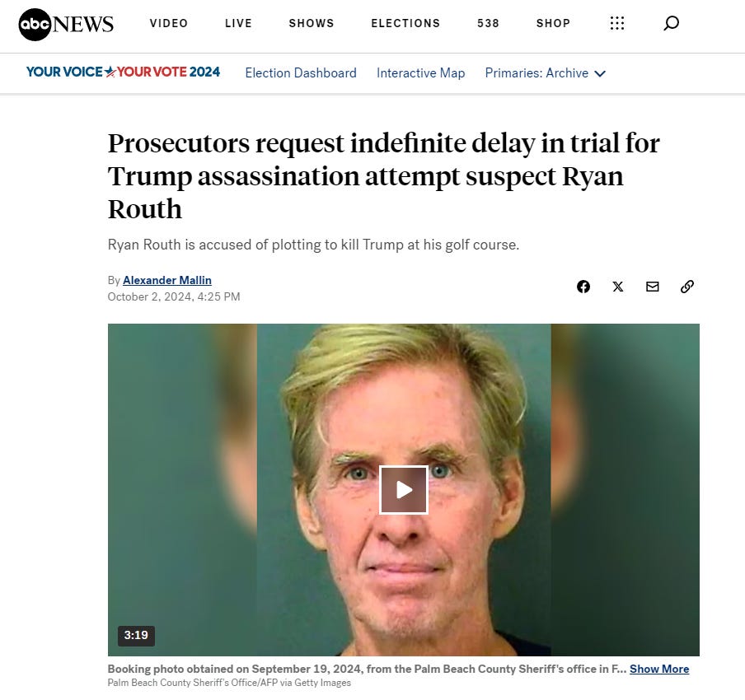Open the Election Dashboard link

point(301,73)
